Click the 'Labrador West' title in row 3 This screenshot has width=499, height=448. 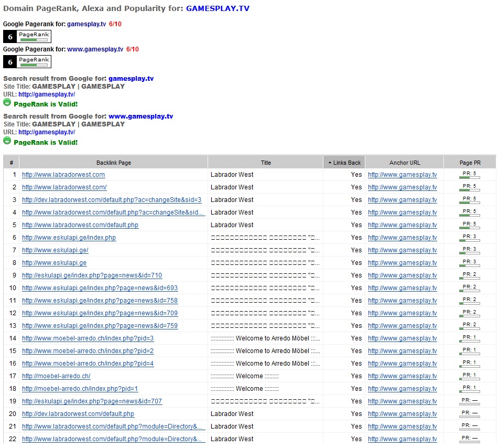pyautogui.click(x=232, y=200)
